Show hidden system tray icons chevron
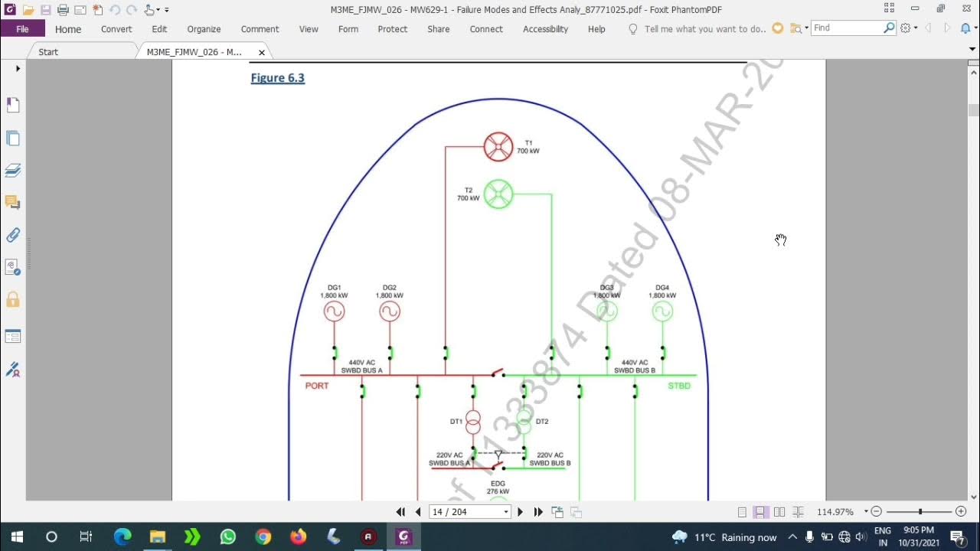The height and width of the screenshot is (551, 980). tap(793, 537)
